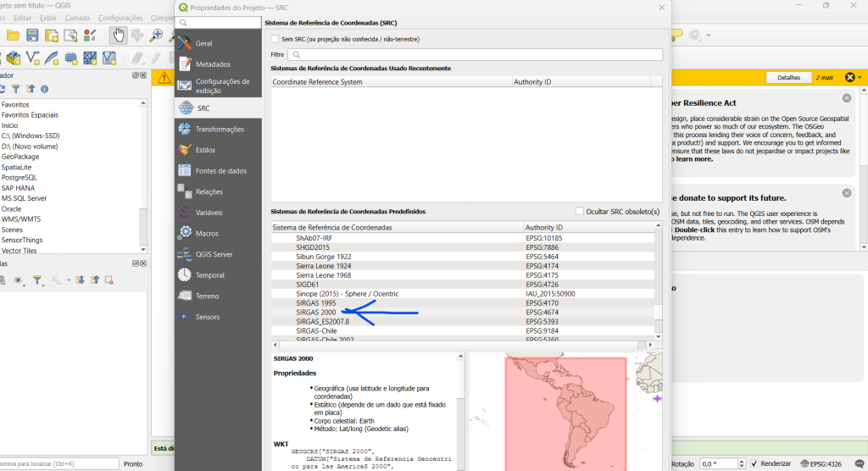This screenshot has width=868, height=471.
Task: Open the Terreno tab
Action: tap(218, 296)
